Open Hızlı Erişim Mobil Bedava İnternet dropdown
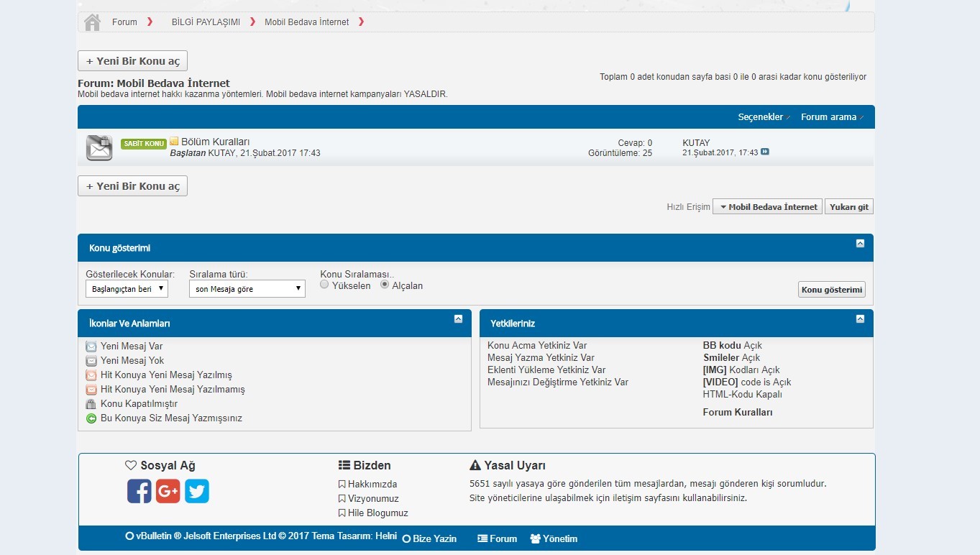Screen dimensions: 980x555 [767, 207]
